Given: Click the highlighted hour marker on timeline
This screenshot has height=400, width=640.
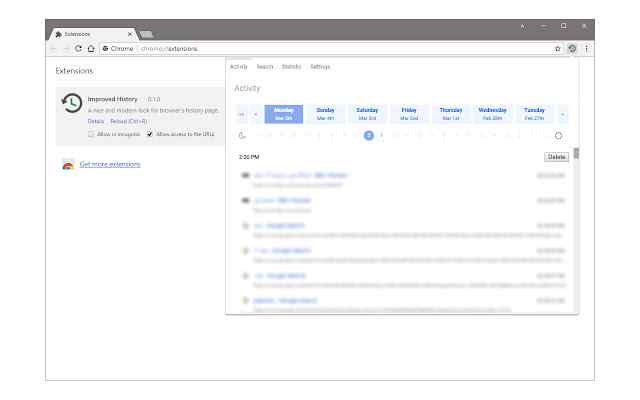Looking at the screenshot, I should point(369,136).
